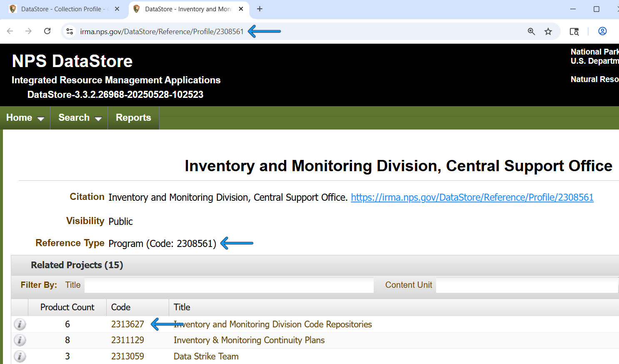Open the Data Strike Team project link
This screenshot has width=619, height=364.
[x=206, y=357]
